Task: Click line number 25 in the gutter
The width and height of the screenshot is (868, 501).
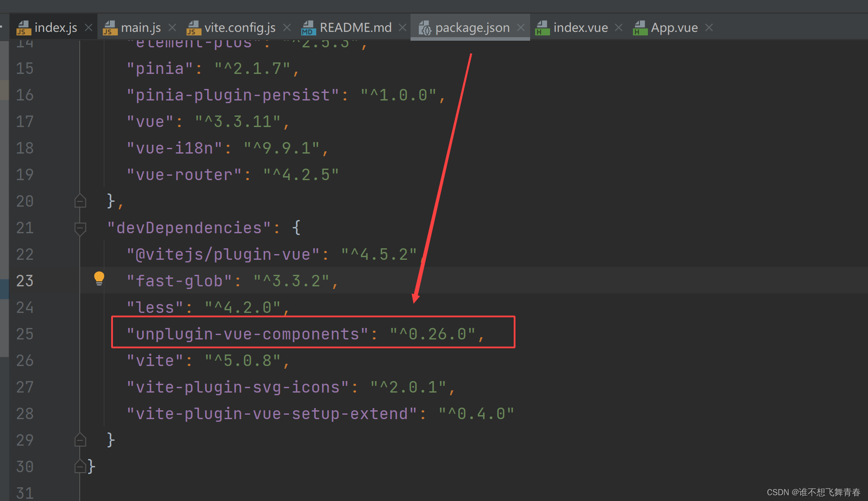Action: [25, 334]
